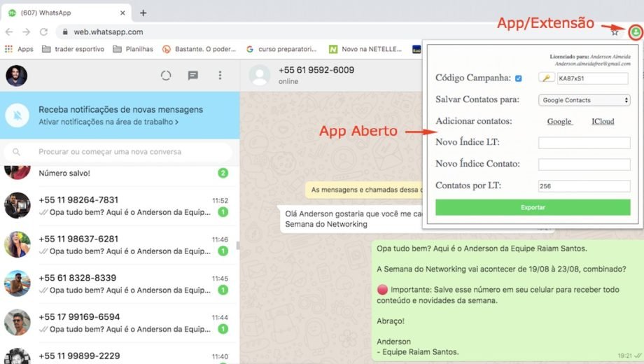Focus the Novo Índice LT field
Image resolution: width=644 pixels, height=364 pixels.
(x=584, y=143)
